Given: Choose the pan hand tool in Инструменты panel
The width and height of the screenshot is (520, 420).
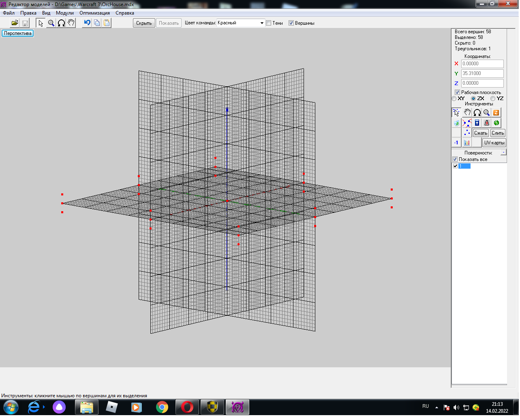Looking at the screenshot, I should pos(467,113).
